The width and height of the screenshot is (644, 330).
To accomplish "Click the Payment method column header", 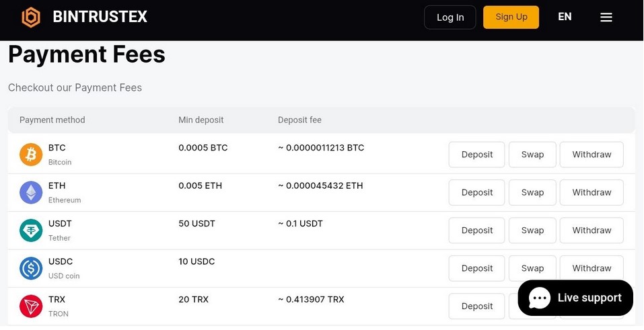I will click(x=52, y=120).
